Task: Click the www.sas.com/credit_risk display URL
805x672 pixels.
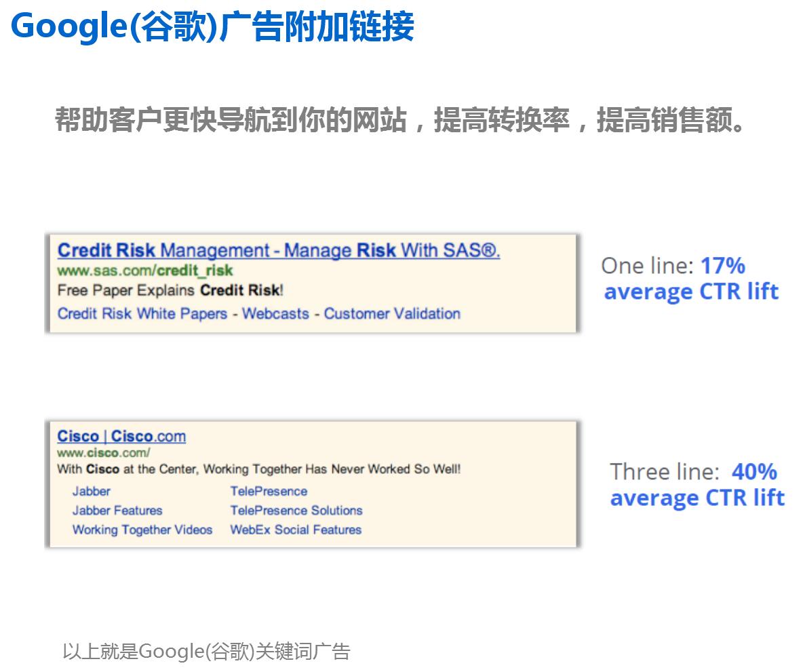Action: (x=144, y=271)
